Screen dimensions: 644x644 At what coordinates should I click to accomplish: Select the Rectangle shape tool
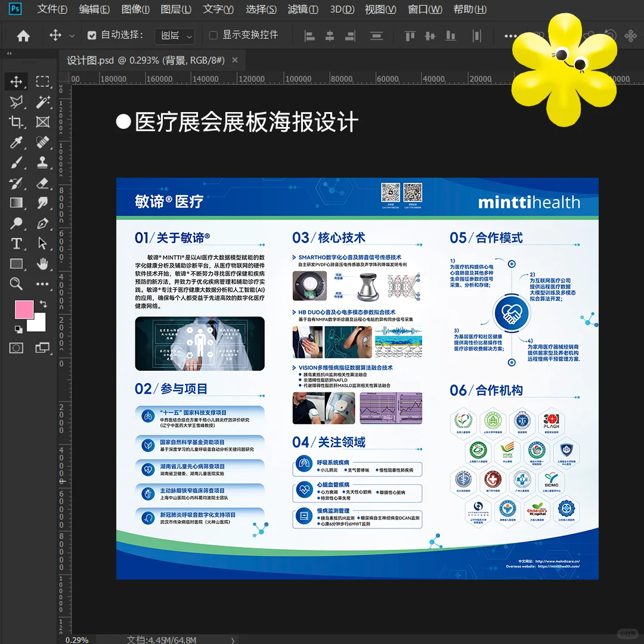(x=16, y=264)
